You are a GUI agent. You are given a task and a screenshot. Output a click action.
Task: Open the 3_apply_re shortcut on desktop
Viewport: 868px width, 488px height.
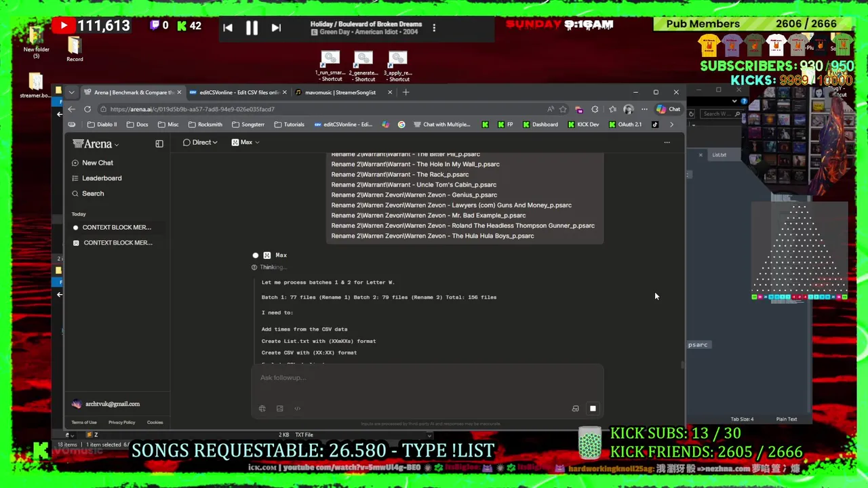(397, 66)
